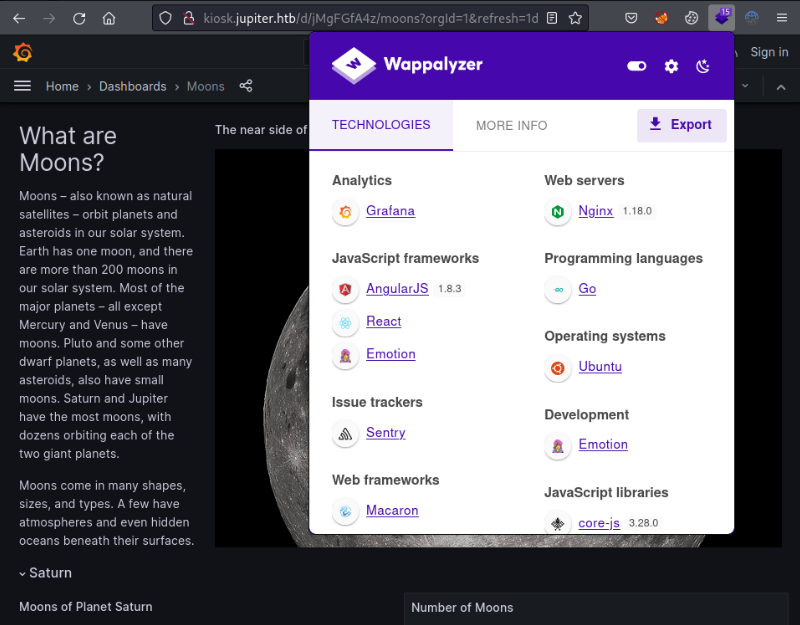Image resolution: width=800 pixels, height=625 pixels.
Task: Click the Dashboards breadcrumb
Action: (133, 86)
